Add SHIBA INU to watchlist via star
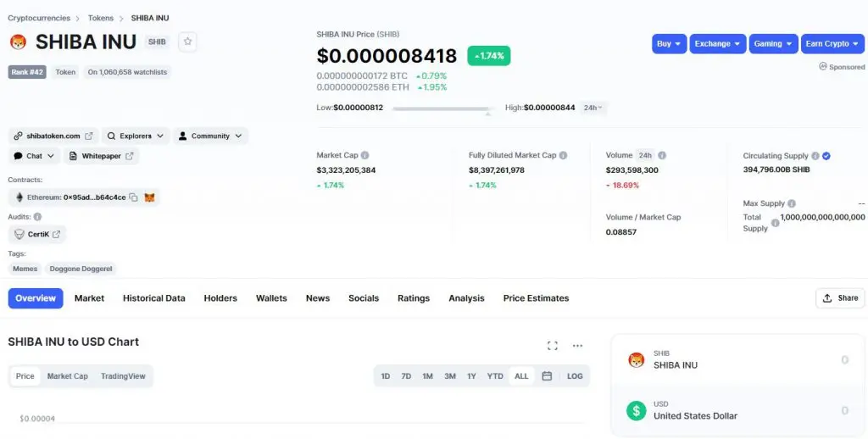 point(187,42)
